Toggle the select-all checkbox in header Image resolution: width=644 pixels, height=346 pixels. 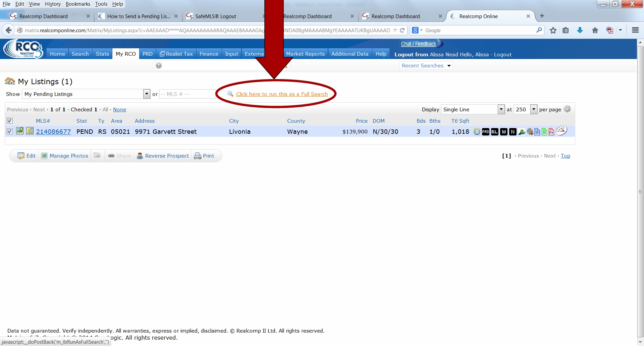tap(10, 121)
